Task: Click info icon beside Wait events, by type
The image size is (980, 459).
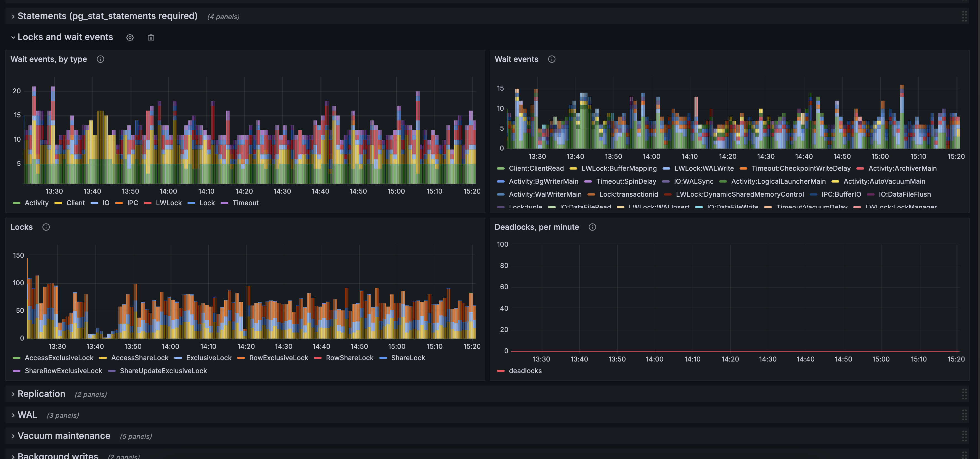Action: pos(100,59)
